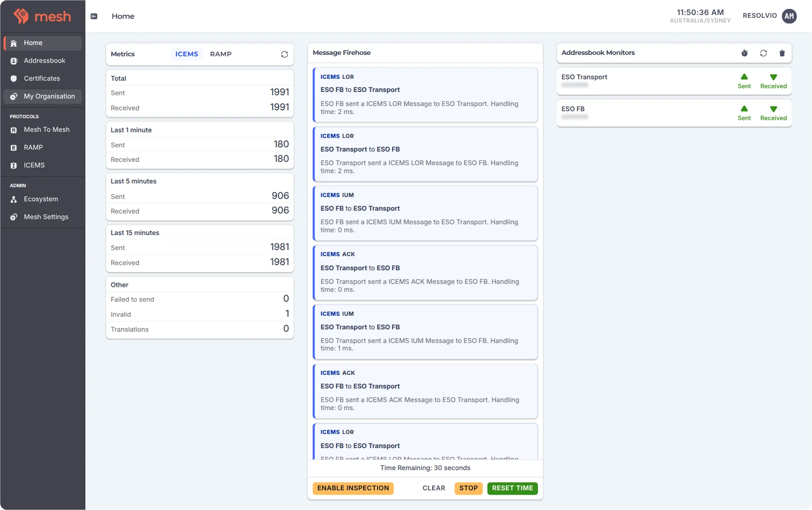The width and height of the screenshot is (812, 510).
Task: Click the Translations row
Action: pyautogui.click(x=200, y=329)
